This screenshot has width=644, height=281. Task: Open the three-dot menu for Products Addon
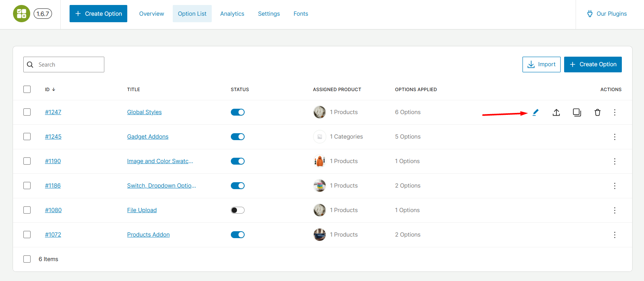(x=615, y=235)
